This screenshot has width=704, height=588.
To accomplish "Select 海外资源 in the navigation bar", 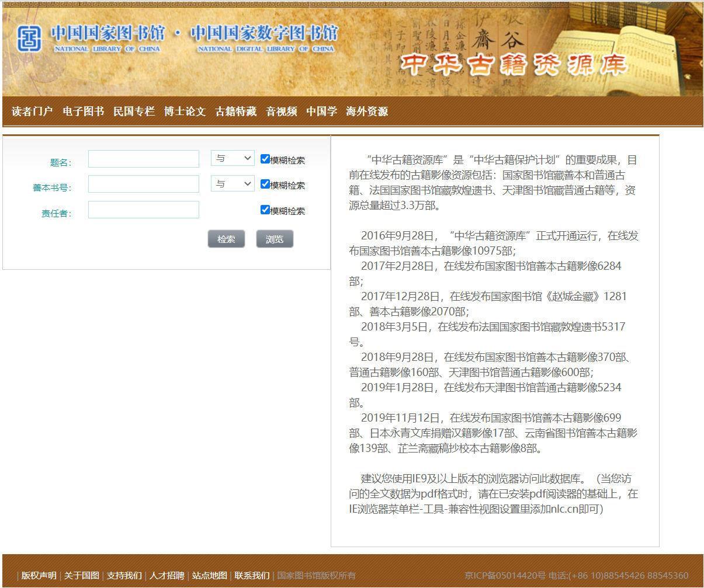I will 367,112.
